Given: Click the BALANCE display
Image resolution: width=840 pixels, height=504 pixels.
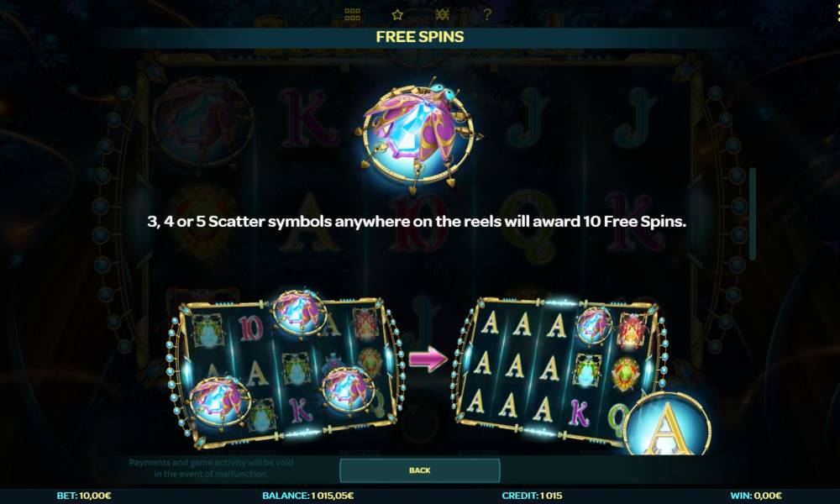Looking at the screenshot, I should [x=308, y=496].
